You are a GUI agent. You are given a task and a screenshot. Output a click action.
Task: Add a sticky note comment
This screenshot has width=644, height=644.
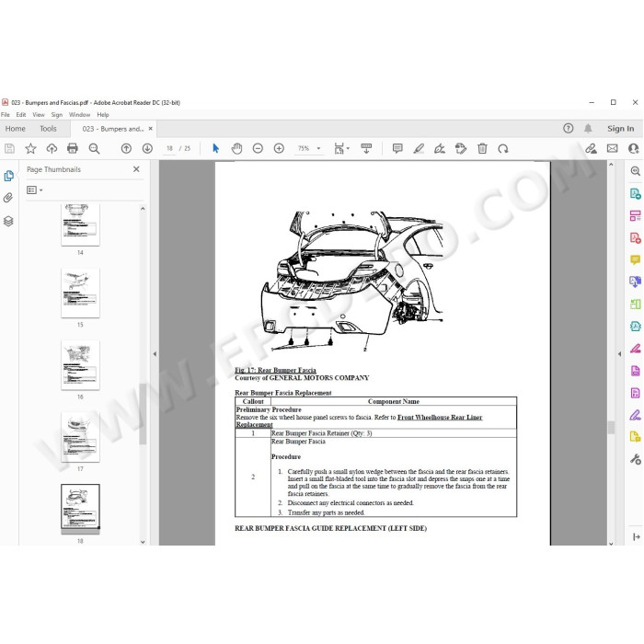[397, 148]
